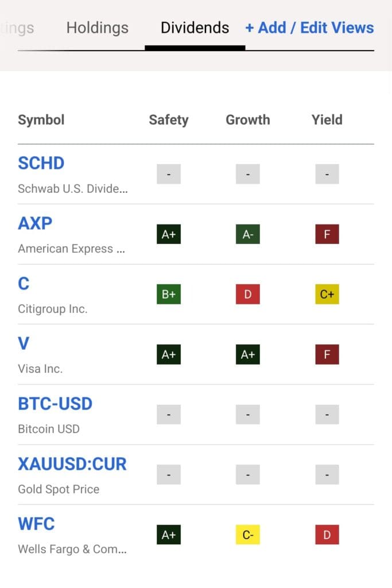The height and width of the screenshot is (588, 392).
Task: Click Wells Fargo's D Yield grade badge
Action: 327,535
